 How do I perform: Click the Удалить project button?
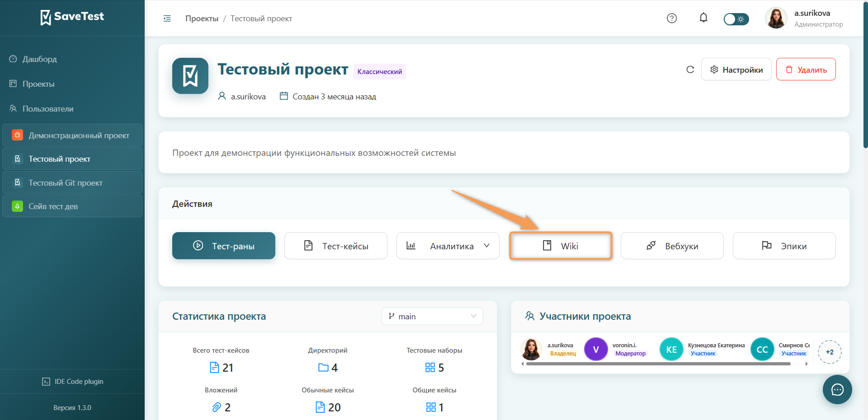pos(806,70)
